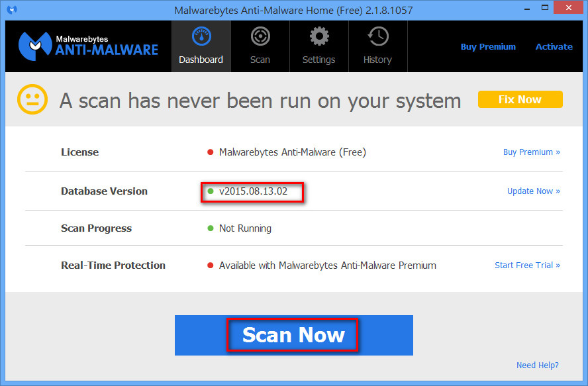Click the 'A scan has never been run' message
Viewport: 588px width, 386px height.
tap(260, 101)
